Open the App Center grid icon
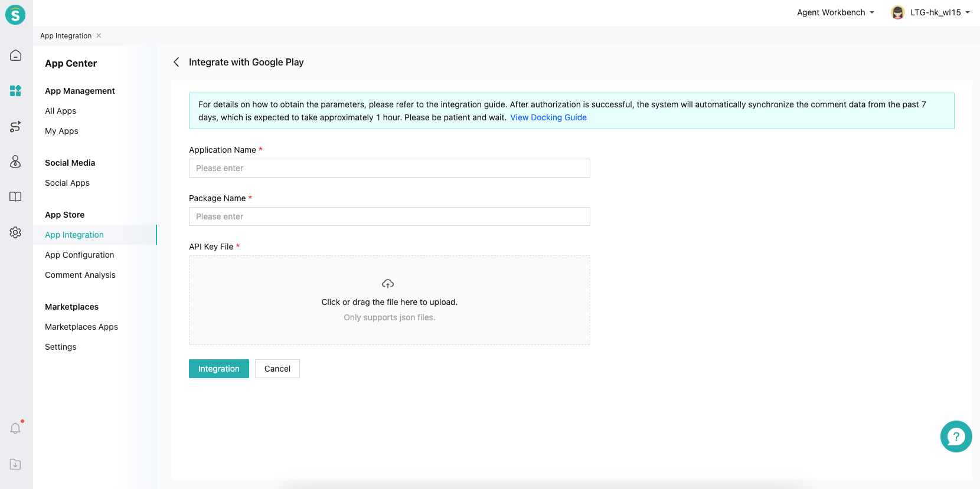The height and width of the screenshot is (489, 980). coord(16,91)
